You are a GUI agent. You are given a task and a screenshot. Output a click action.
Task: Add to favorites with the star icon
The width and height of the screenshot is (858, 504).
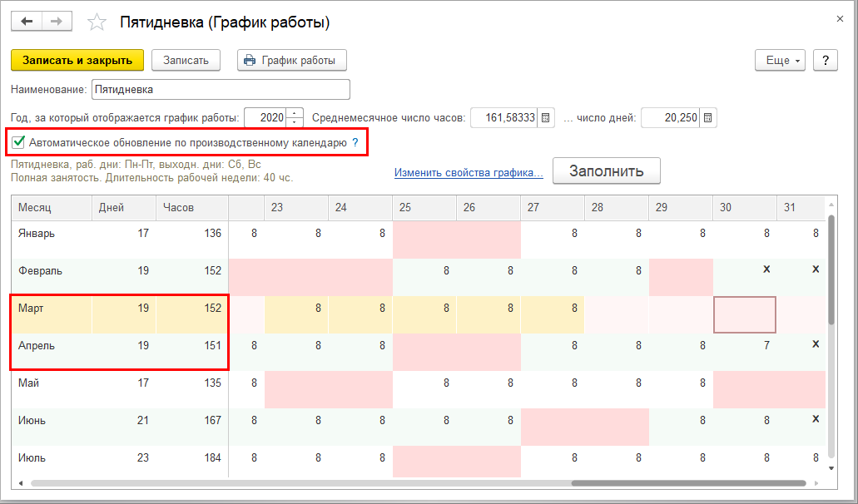(97, 22)
